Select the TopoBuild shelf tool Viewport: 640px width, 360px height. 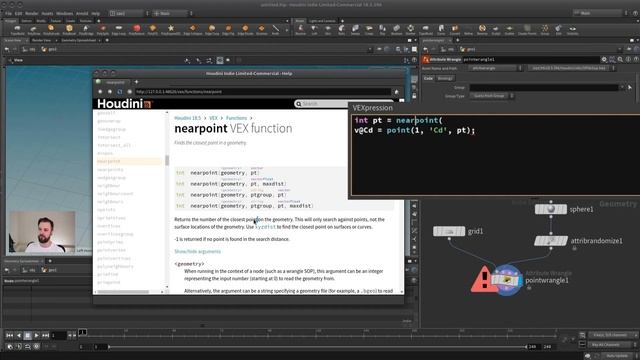[18, 29]
